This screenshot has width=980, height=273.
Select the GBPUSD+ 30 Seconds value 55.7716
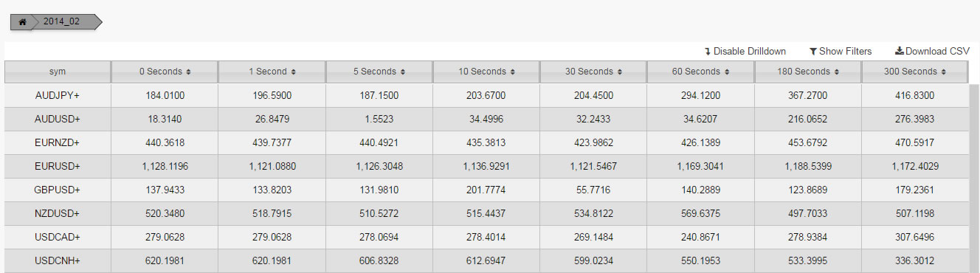point(593,190)
